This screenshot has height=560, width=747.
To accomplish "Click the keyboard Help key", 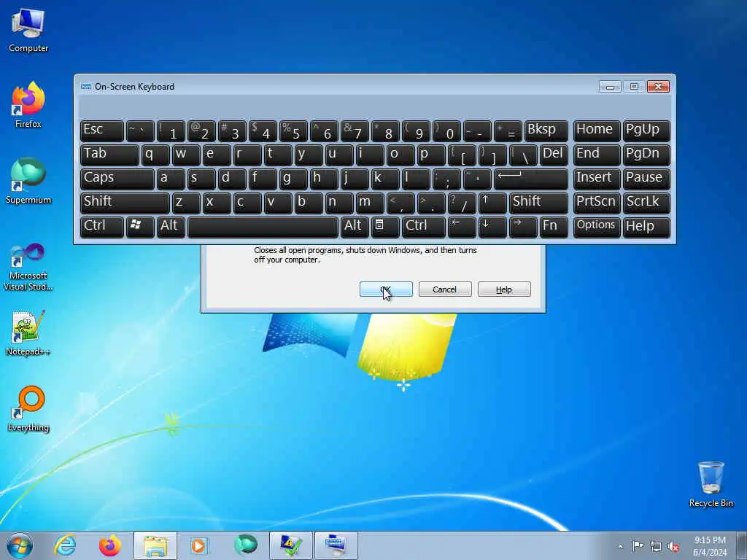I will [646, 227].
